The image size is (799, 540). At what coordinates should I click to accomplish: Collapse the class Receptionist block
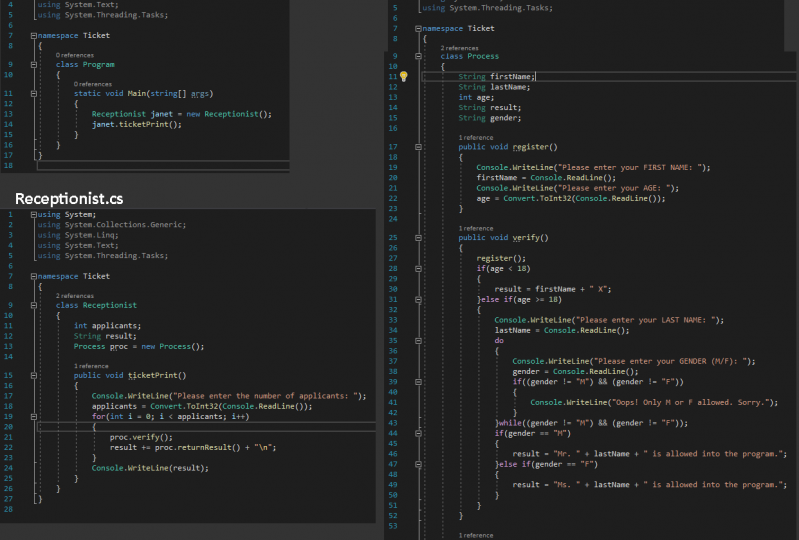pos(34,305)
